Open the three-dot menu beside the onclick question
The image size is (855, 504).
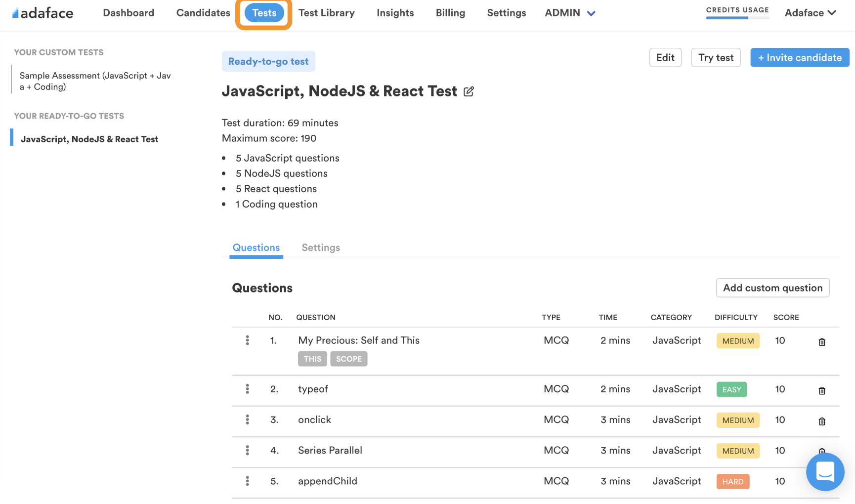click(x=247, y=420)
